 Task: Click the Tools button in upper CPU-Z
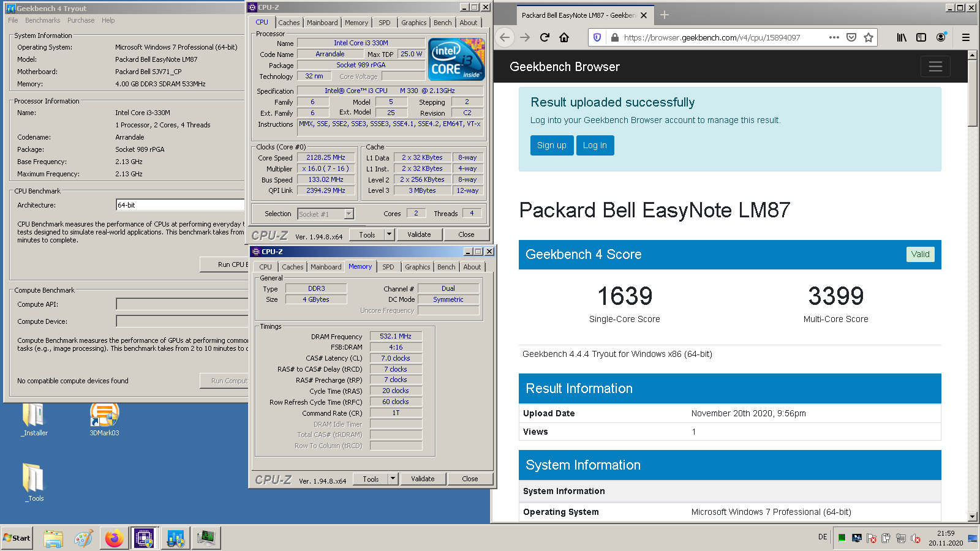367,234
